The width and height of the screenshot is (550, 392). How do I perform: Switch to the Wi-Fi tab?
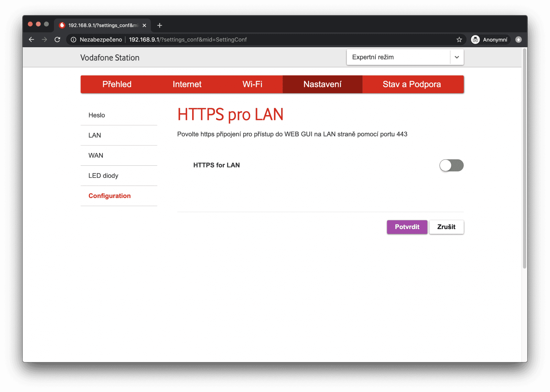click(253, 84)
